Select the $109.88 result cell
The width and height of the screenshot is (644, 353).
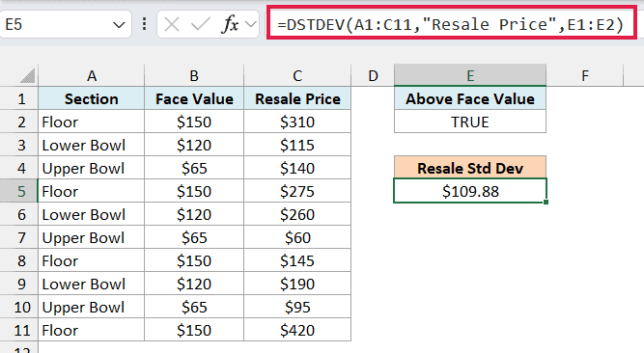point(470,191)
